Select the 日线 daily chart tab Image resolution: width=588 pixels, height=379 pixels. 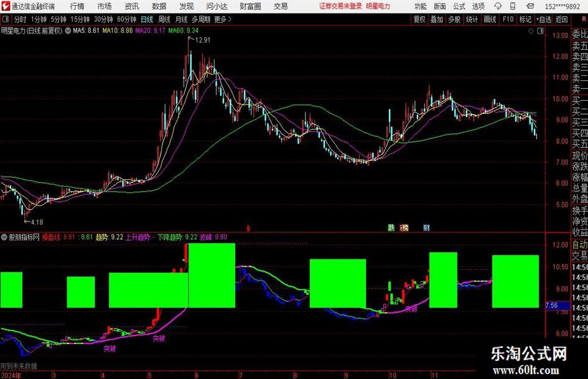tap(147, 19)
